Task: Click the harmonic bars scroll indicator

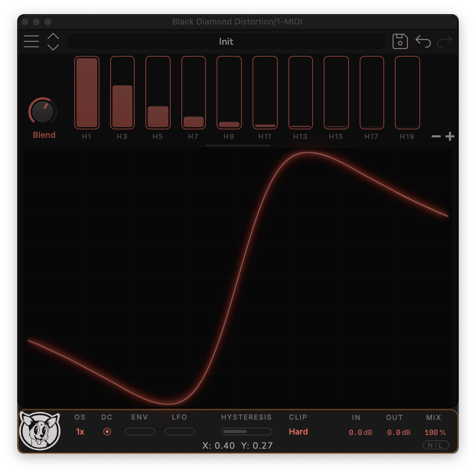Action: click(238, 145)
